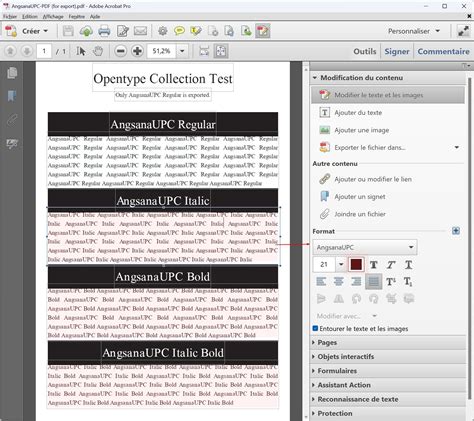Go to previous page arrow
Image resolution: width=474 pixels, height=421 pixels.
10,51
